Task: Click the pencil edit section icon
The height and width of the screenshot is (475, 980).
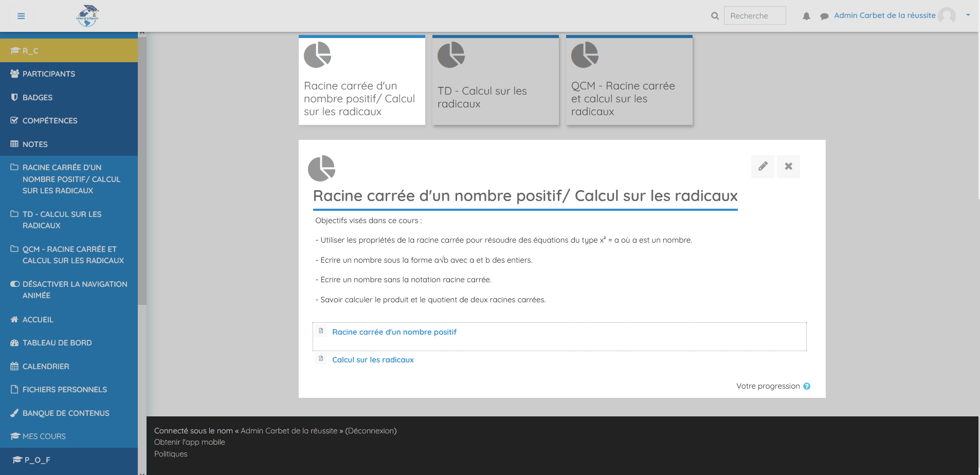Action: 763,167
